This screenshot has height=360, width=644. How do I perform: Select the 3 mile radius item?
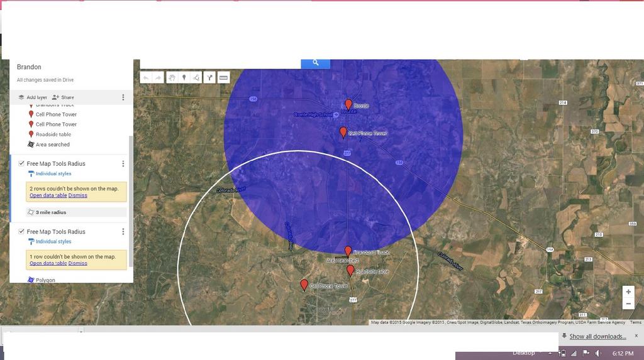tap(50, 212)
